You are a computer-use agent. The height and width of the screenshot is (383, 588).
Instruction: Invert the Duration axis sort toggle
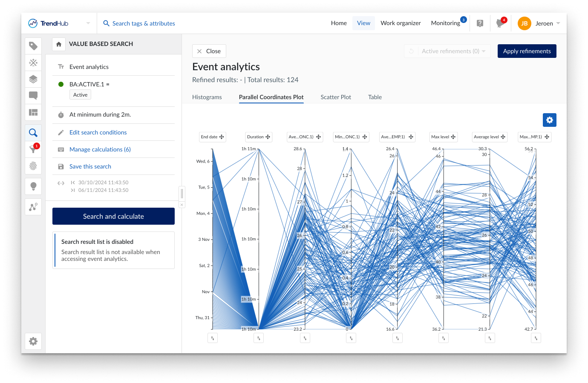pyautogui.click(x=259, y=338)
